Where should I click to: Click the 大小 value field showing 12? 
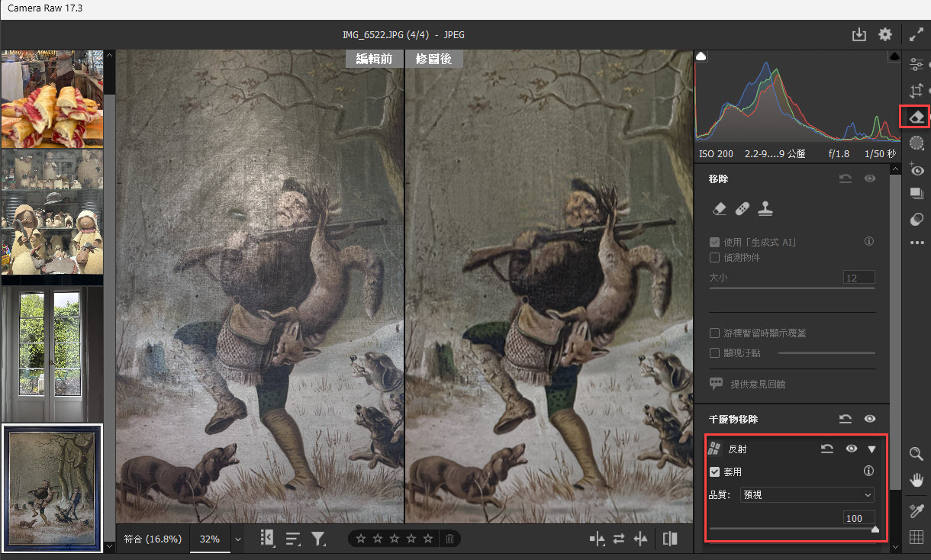pos(859,278)
